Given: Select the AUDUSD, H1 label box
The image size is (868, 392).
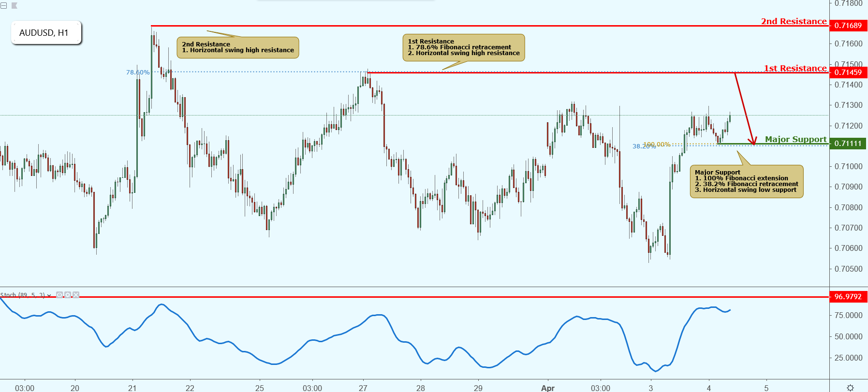Looking at the screenshot, I should coord(46,33).
